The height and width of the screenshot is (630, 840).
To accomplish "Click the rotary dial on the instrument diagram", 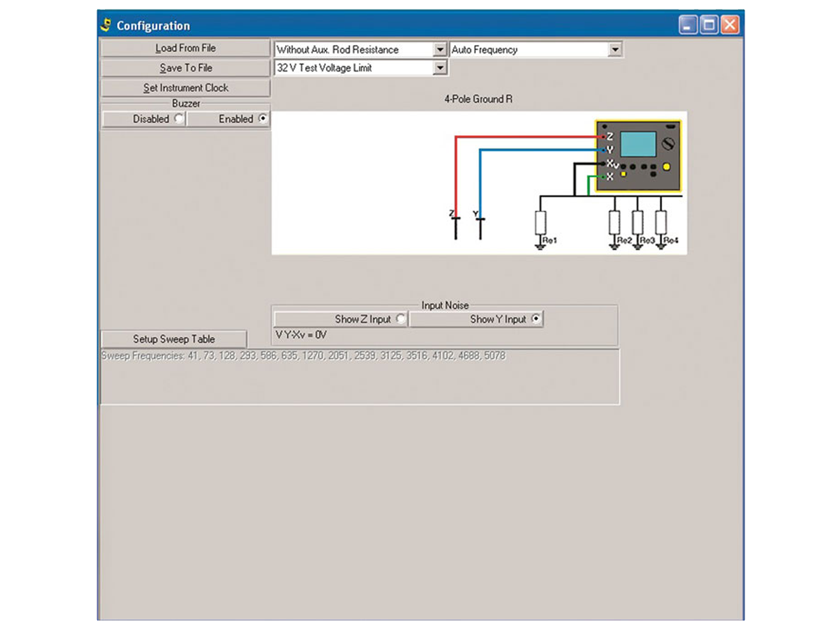I will [x=668, y=143].
